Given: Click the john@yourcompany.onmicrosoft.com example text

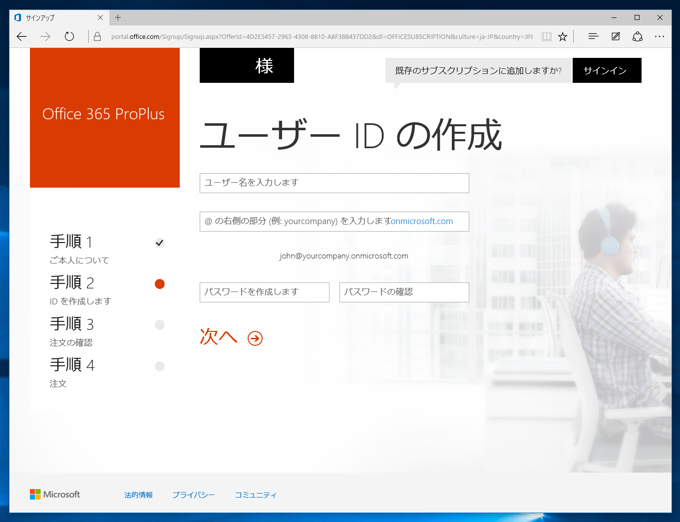Looking at the screenshot, I should 343,256.
